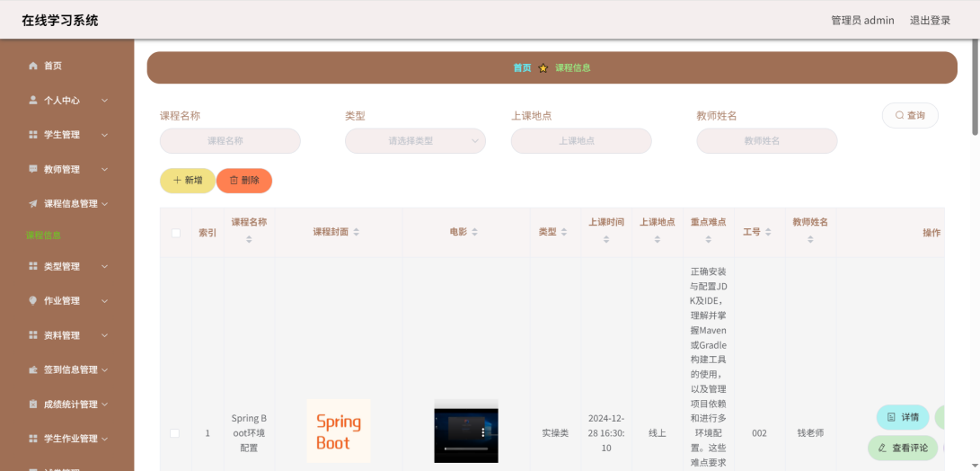Click the Spring Boot course cover thumbnail
Image resolution: width=980 pixels, height=471 pixels.
pyautogui.click(x=338, y=431)
